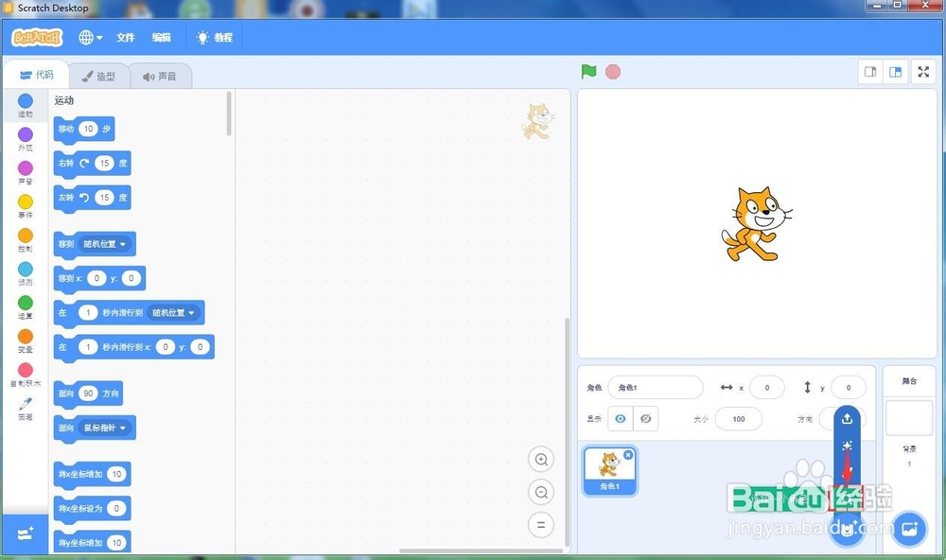Image resolution: width=946 pixels, height=560 pixels.
Task: Select the 画笔 pen extension category
Action: point(26,409)
